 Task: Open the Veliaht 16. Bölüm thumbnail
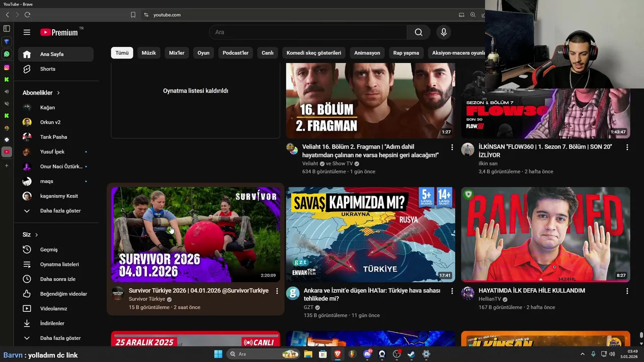[371, 101]
